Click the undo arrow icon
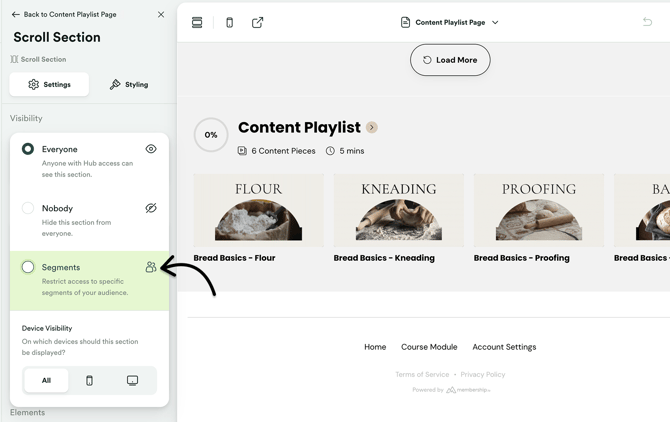 point(647,22)
